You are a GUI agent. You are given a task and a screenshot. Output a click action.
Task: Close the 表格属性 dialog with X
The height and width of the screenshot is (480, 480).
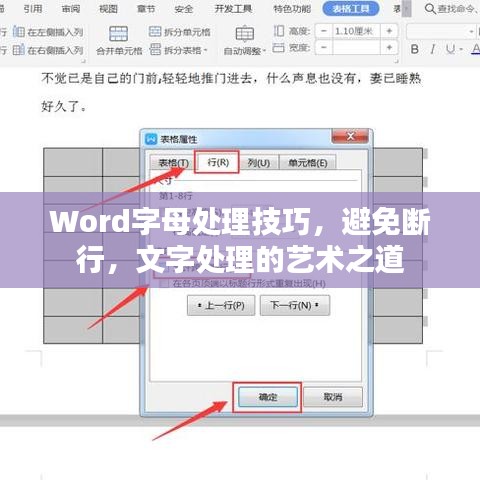click(350, 136)
